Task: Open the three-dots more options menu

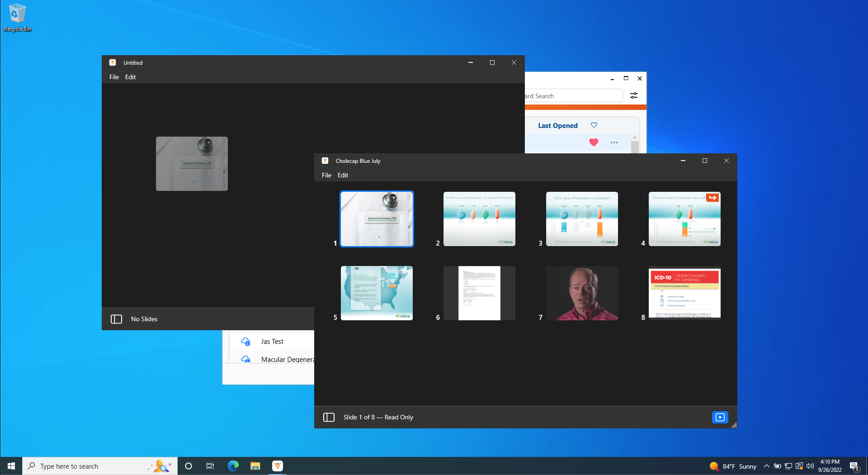Action: (614, 142)
